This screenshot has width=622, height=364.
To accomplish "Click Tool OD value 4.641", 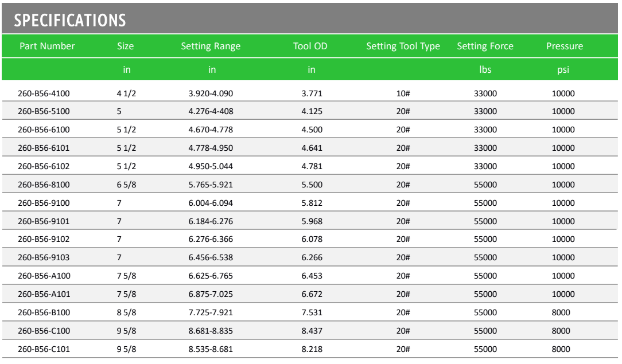I will 312,148.
